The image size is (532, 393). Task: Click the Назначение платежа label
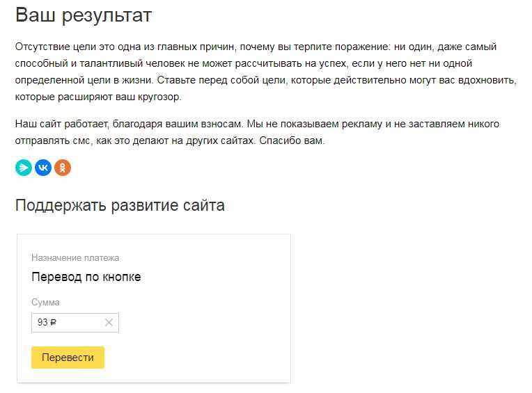tap(75, 258)
